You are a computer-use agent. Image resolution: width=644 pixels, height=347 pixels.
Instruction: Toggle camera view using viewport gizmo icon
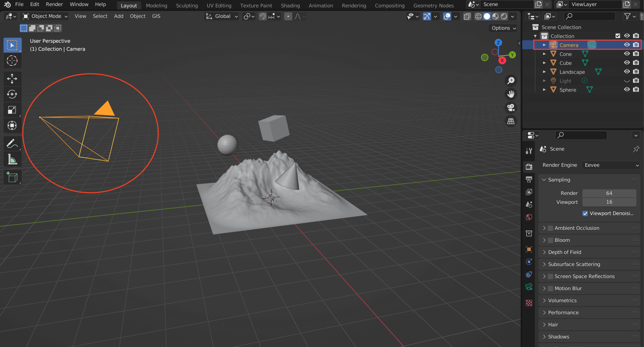pos(511,108)
